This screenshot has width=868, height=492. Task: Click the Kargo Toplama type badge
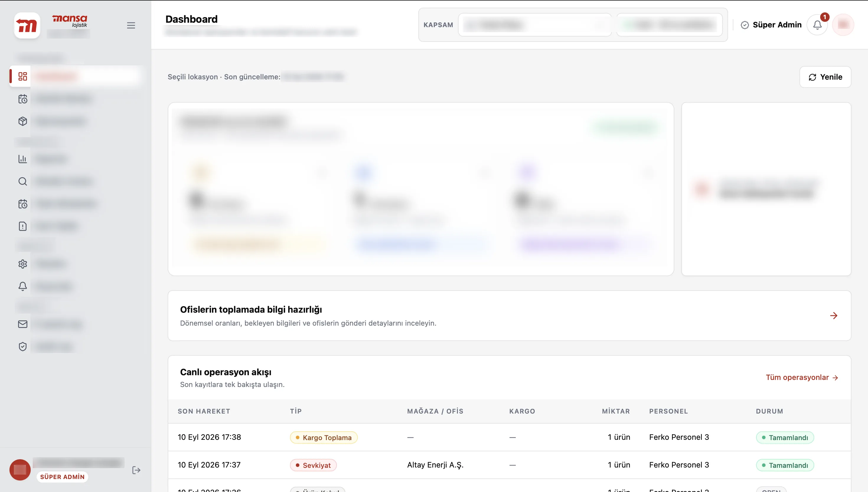pyautogui.click(x=324, y=438)
